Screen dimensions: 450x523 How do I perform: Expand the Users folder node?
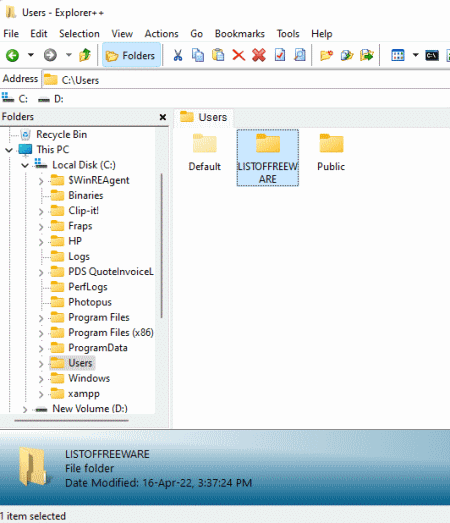tap(41, 364)
